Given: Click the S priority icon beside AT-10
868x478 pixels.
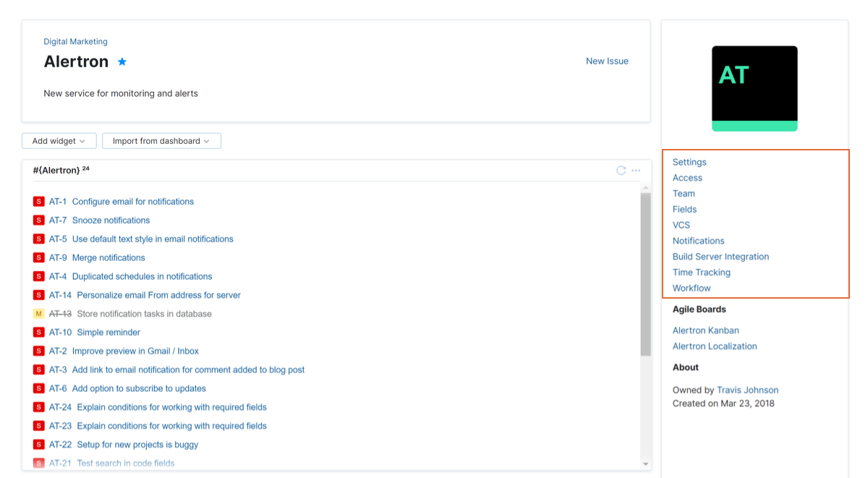Looking at the screenshot, I should click(38, 332).
